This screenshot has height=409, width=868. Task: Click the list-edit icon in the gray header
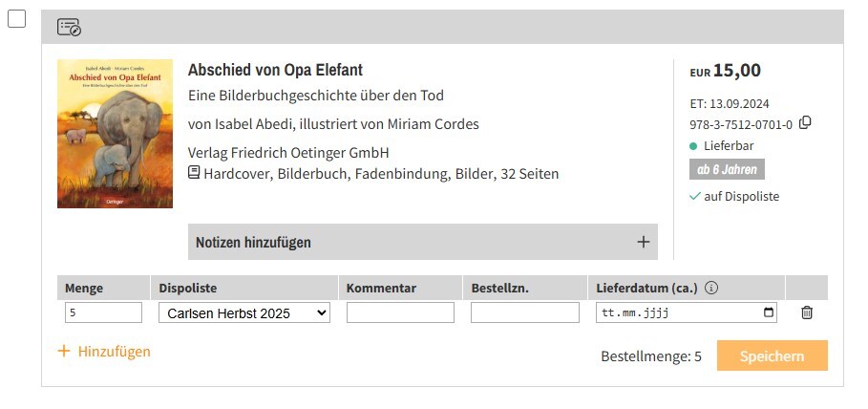[69, 27]
